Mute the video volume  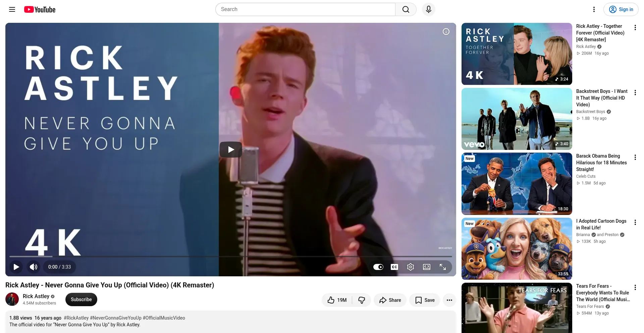[x=34, y=267]
